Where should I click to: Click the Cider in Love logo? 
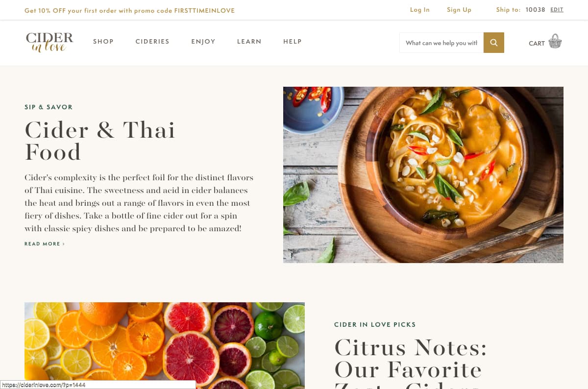[49, 42]
